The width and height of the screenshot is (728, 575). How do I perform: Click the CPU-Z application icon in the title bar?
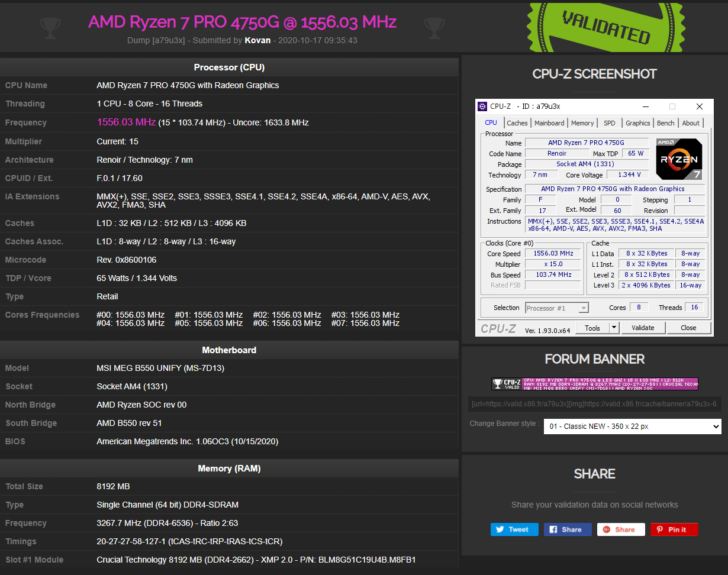[x=481, y=106]
